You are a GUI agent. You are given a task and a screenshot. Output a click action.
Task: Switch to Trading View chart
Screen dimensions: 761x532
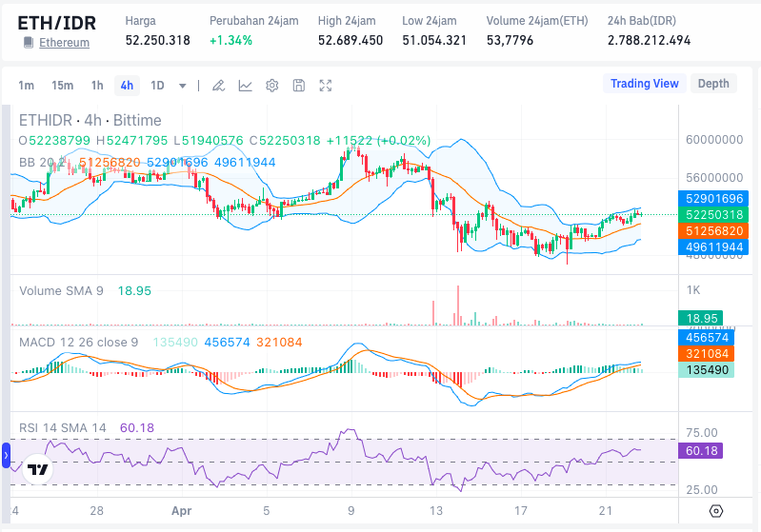coord(645,84)
